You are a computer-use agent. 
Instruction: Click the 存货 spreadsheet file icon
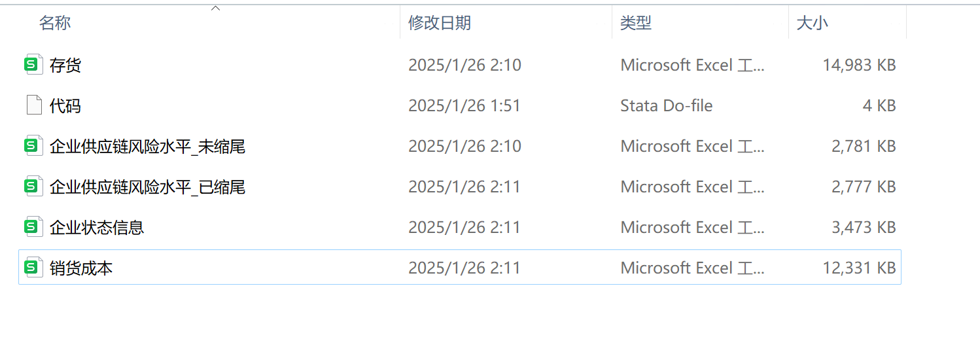click(x=33, y=65)
